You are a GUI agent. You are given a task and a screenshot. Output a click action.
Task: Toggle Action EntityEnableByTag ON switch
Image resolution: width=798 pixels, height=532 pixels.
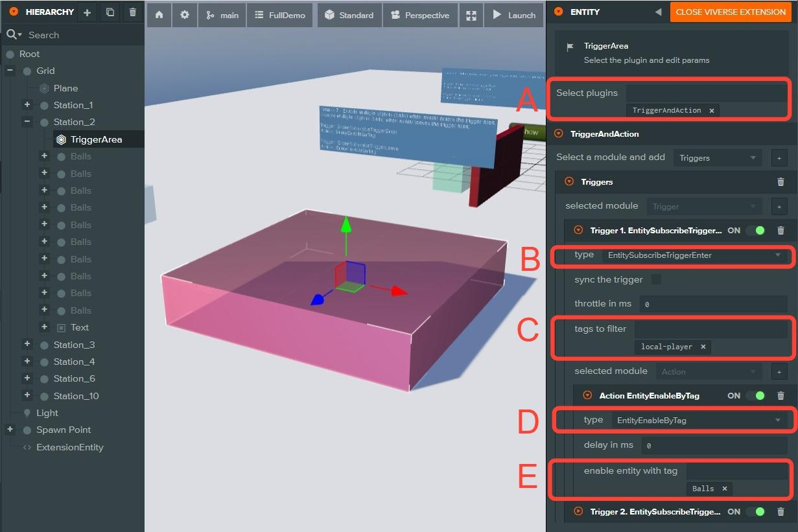[755, 396]
